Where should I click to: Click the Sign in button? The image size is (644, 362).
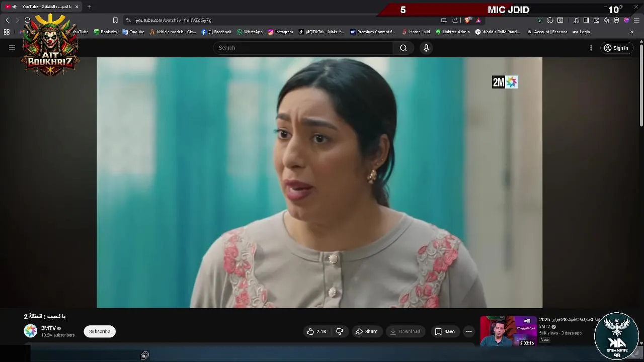pyautogui.click(x=616, y=48)
